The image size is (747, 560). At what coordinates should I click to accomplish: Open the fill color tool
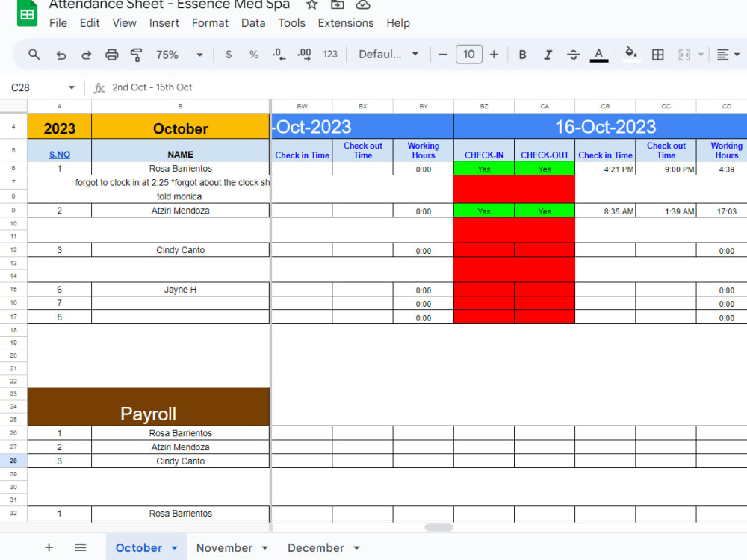630,55
